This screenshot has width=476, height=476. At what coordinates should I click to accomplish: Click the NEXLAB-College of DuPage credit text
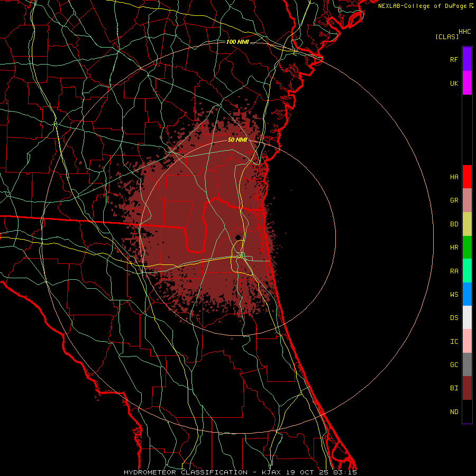pos(422,6)
